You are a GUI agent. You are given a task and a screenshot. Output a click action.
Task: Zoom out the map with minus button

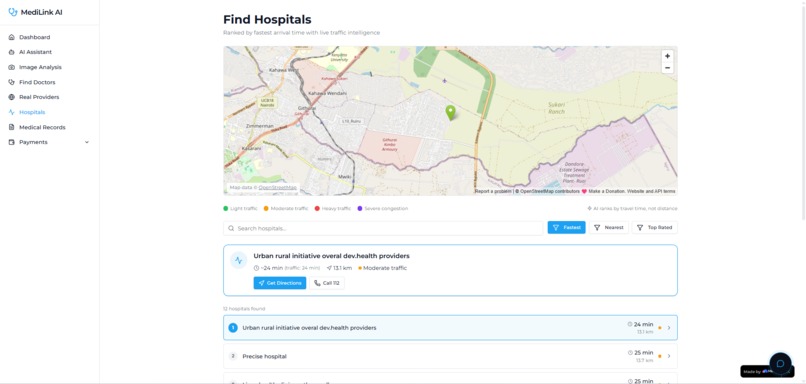click(x=667, y=68)
